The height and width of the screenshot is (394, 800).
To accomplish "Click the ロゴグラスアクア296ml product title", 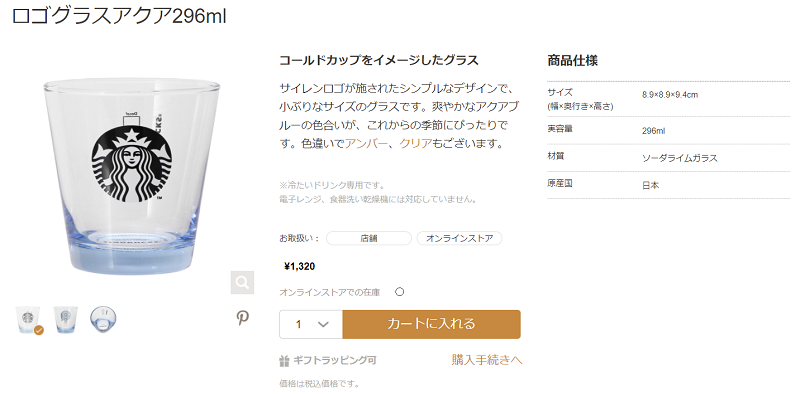I will coord(119,16).
